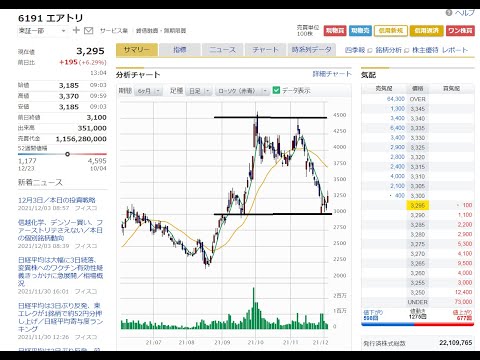The image size is (480, 360).
Task: Click the 21/10 date label on chart axis
Action: (x=256, y=342)
